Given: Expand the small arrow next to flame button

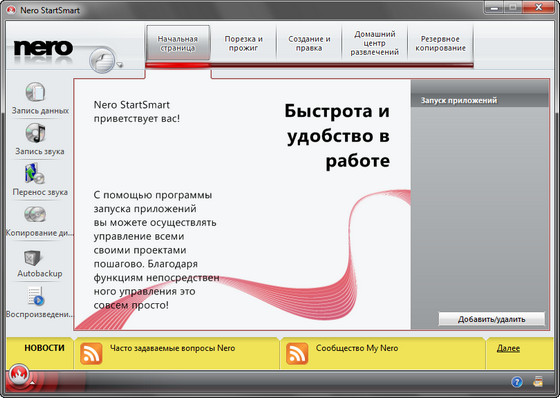Looking at the screenshot, I should [x=32, y=383].
